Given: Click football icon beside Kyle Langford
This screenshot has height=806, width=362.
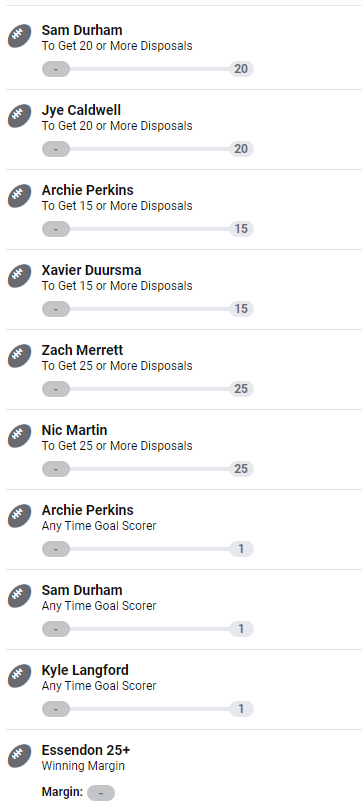Looking at the screenshot, I should point(20,676).
